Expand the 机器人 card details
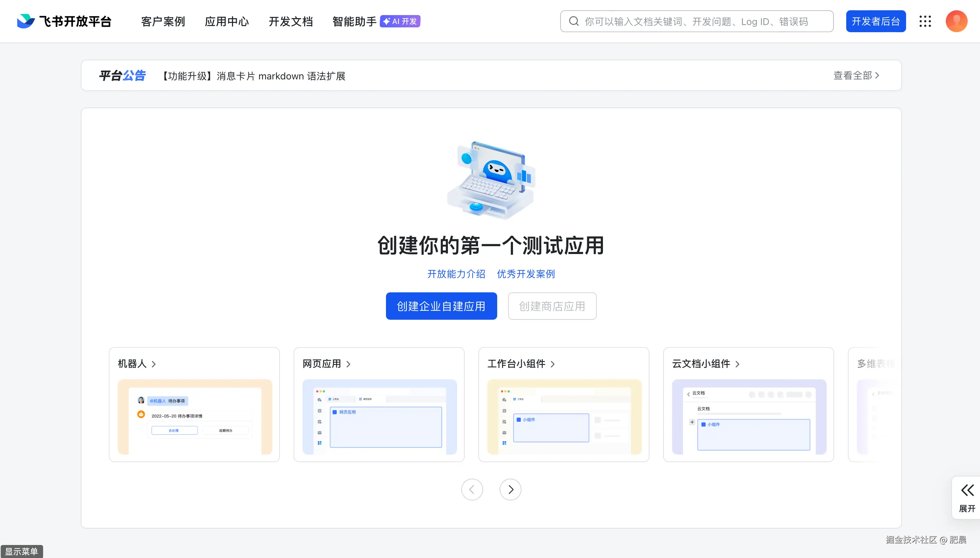This screenshot has width=980, height=558. [154, 364]
